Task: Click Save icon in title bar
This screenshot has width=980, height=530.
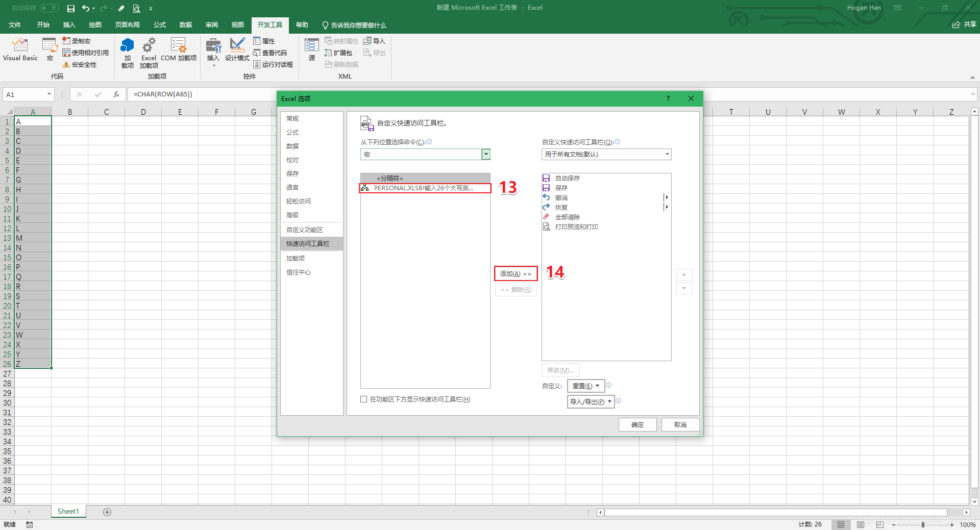Action: coord(71,8)
